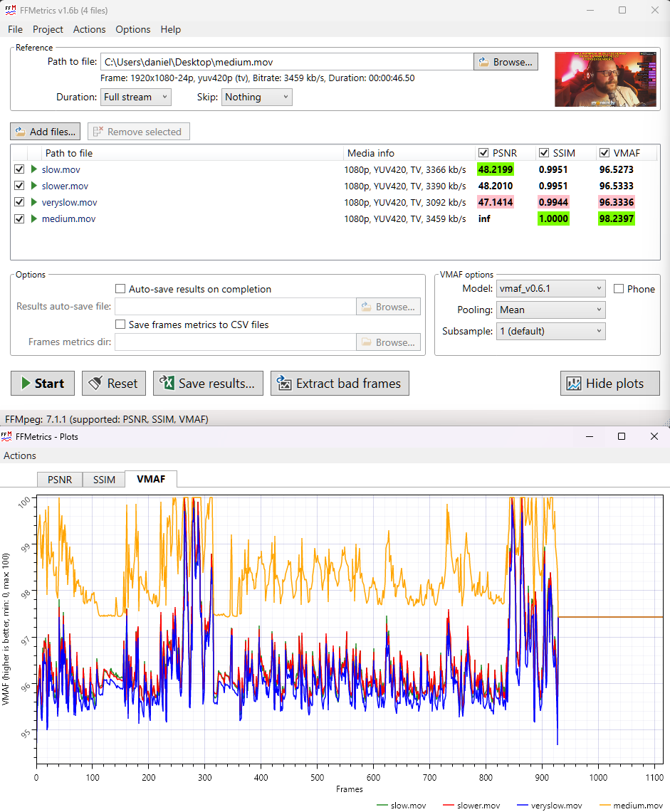Open the Duration Full stream dropdown
670x812 pixels.
(x=135, y=97)
